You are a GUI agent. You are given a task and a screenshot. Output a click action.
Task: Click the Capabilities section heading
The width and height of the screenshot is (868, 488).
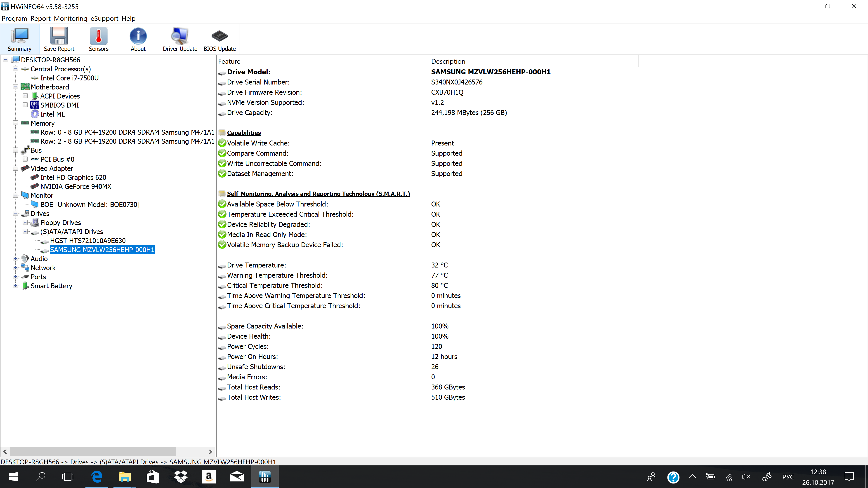coord(244,133)
